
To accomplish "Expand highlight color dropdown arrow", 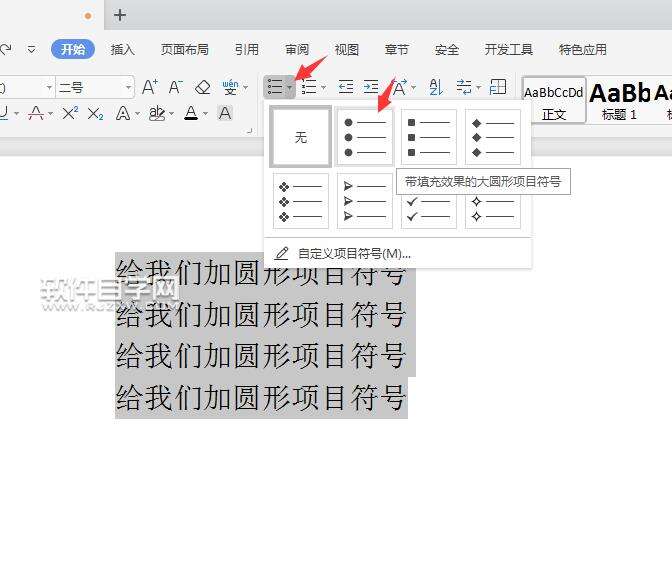I will [x=171, y=114].
